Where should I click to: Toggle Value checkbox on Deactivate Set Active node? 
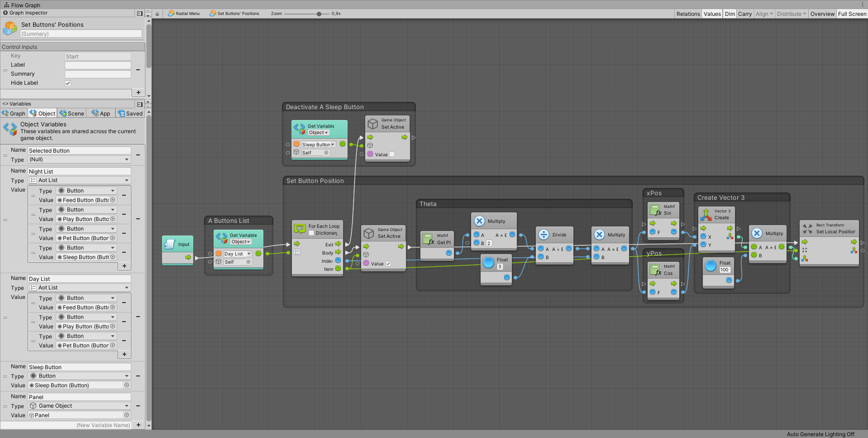tap(392, 154)
